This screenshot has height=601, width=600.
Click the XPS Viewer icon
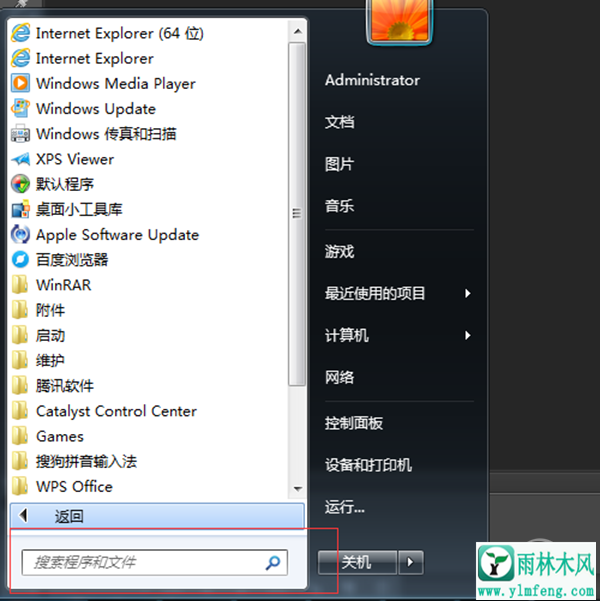pos(20,159)
